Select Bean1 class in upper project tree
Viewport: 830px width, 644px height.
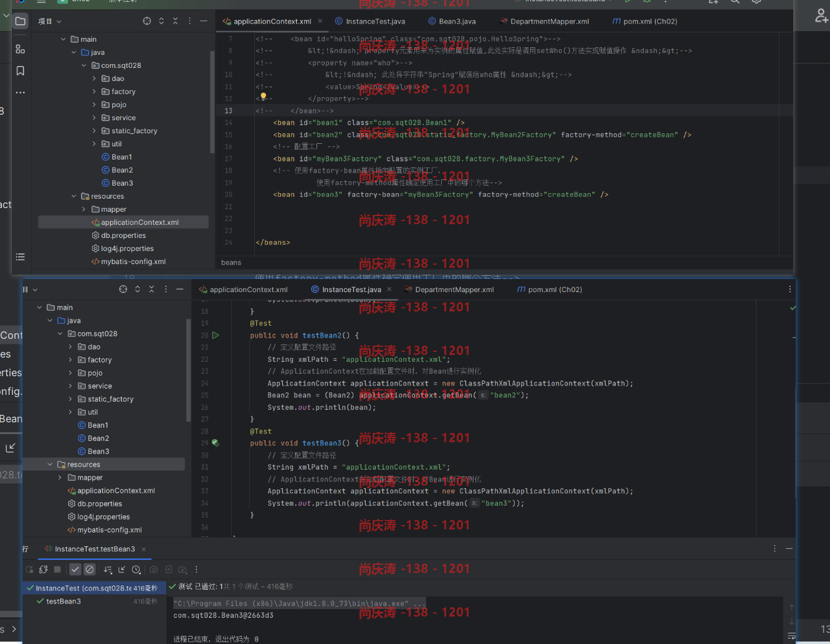coord(117,157)
